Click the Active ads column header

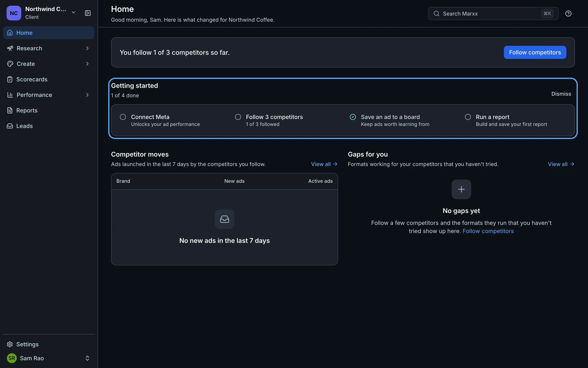pyautogui.click(x=320, y=181)
